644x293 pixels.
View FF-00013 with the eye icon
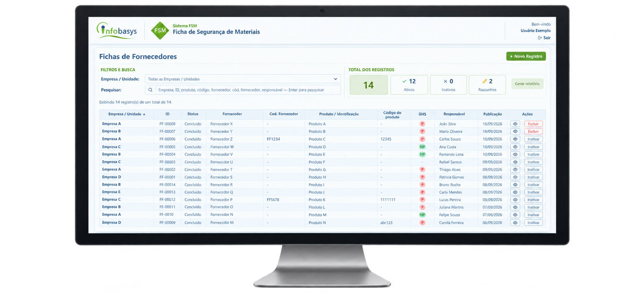pyautogui.click(x=515, y=192)
